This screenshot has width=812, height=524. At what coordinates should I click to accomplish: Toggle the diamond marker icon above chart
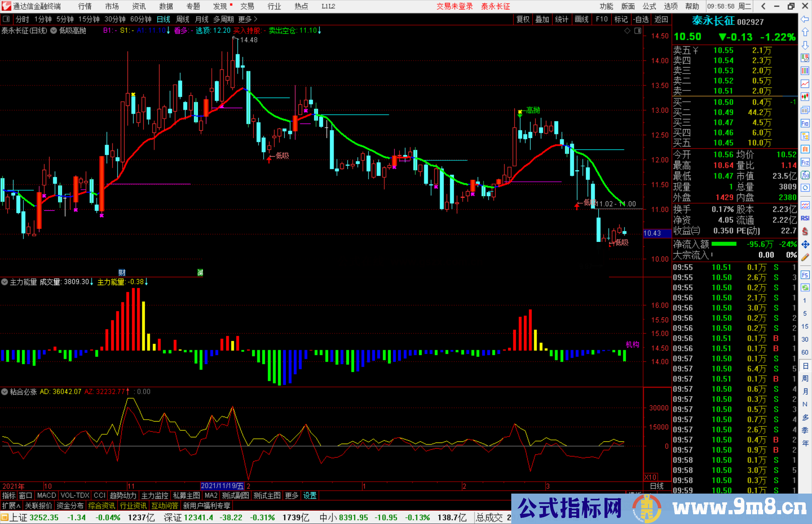(627, 31)
